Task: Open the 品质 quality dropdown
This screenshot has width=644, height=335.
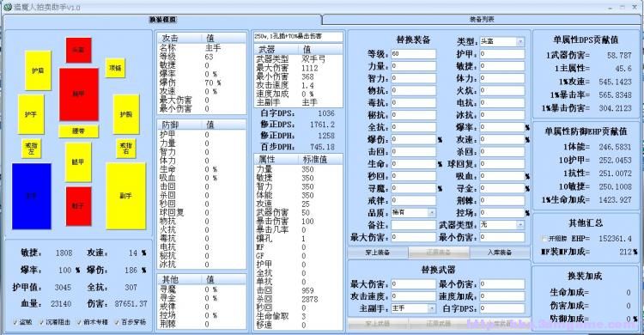Action: [x=413, y=212]
